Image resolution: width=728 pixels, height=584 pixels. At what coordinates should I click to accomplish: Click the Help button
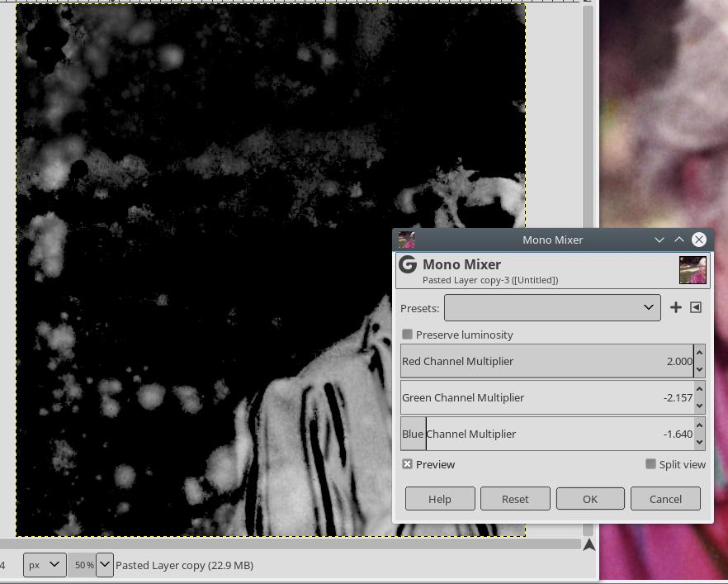[x=440, y=499]
